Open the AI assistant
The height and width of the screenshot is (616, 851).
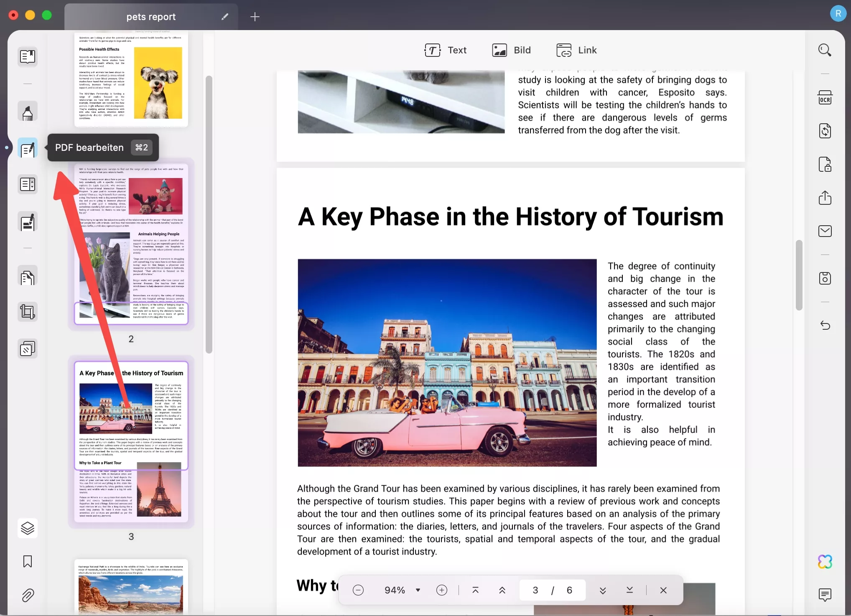click(825, 561)
